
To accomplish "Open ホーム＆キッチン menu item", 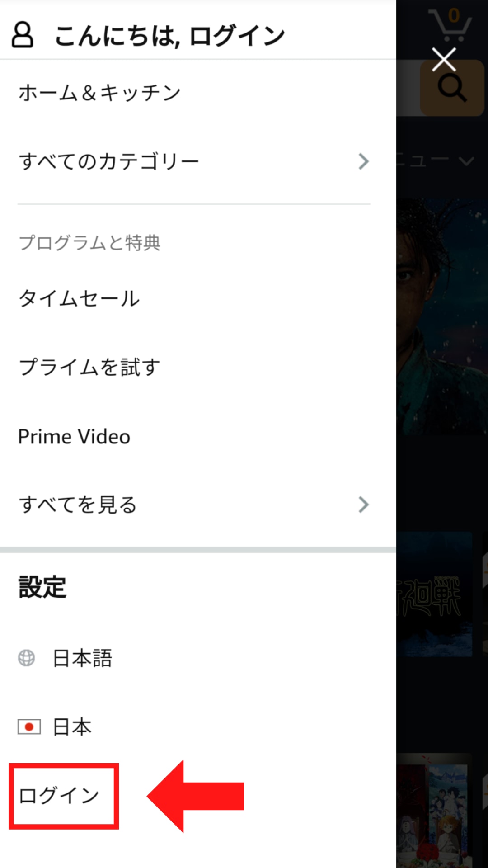I will 99,93.
